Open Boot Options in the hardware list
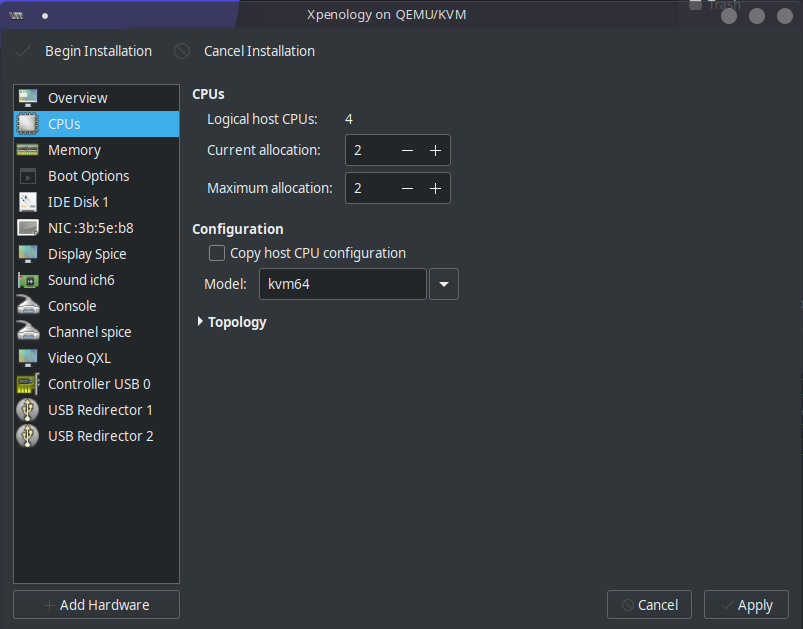Viewport: 803px width, 629px height. point(96,176)
